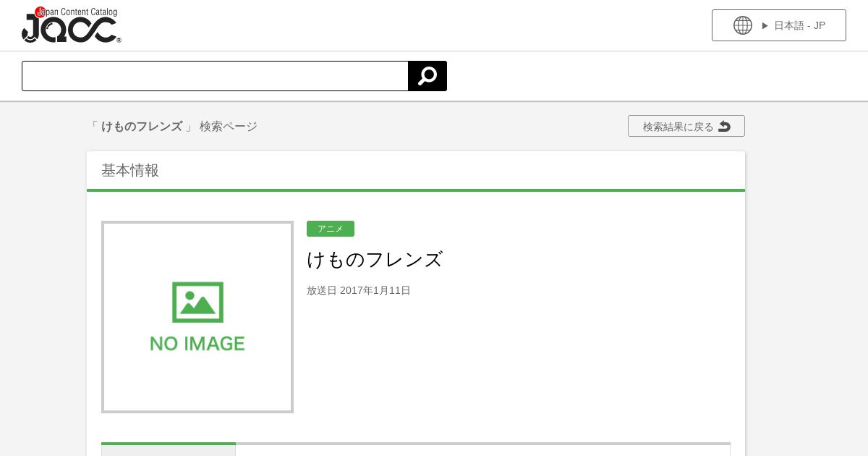Click the return arrow icon beside 検索結果に戻る
Image resolution: width=868 pixels, height=456 pixels.
pos(724,127)
